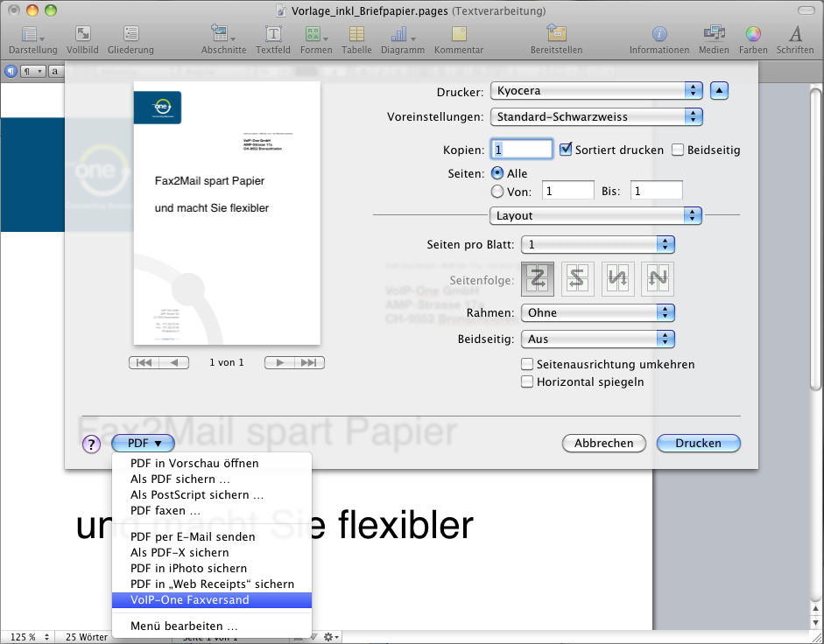Go to last preview page
The height and width of the screenshot is (644, 824).
309,362
